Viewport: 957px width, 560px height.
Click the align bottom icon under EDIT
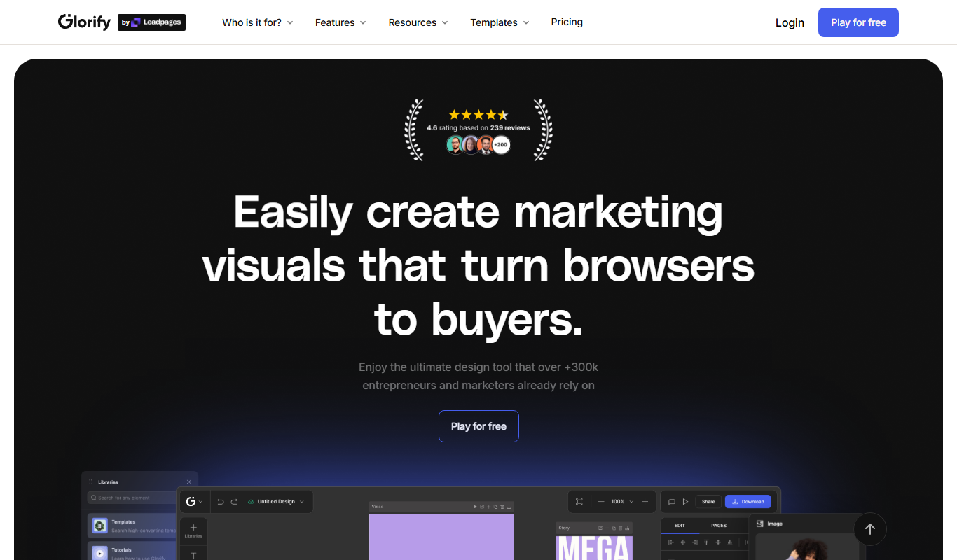(730, 542)
